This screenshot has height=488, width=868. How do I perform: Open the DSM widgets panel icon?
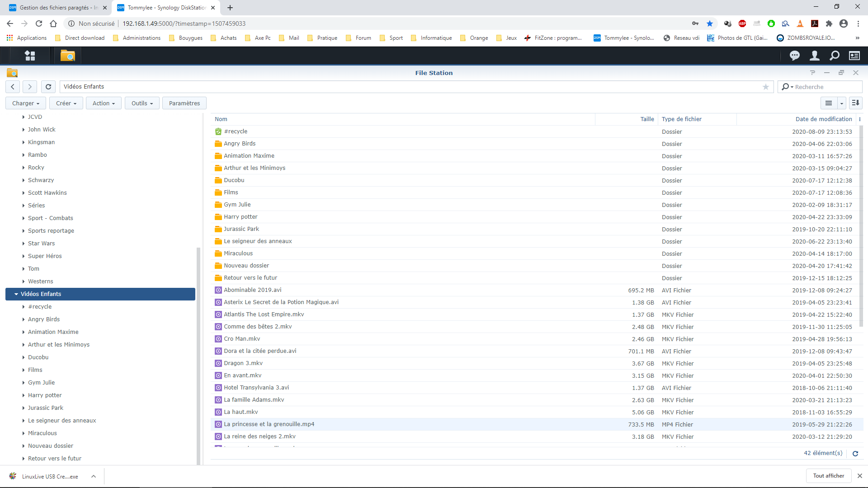coord(854,56)
